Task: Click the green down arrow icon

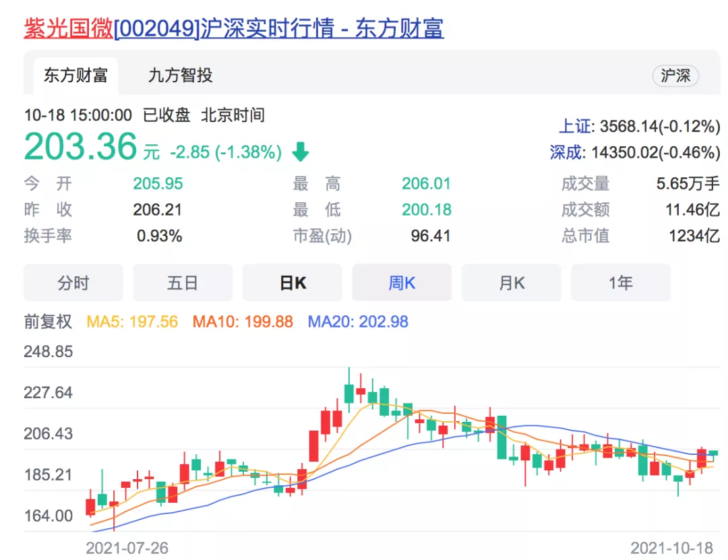Action: point(300,153)
